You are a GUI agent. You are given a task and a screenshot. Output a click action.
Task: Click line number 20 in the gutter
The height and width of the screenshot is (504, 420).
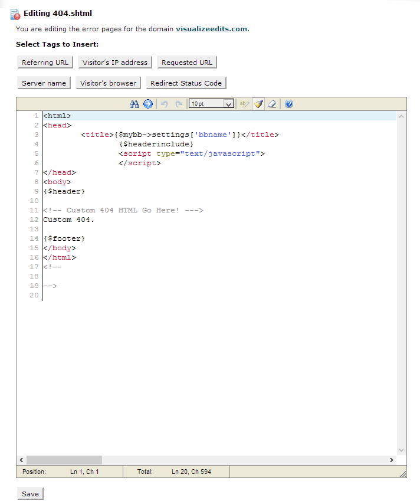34,295
